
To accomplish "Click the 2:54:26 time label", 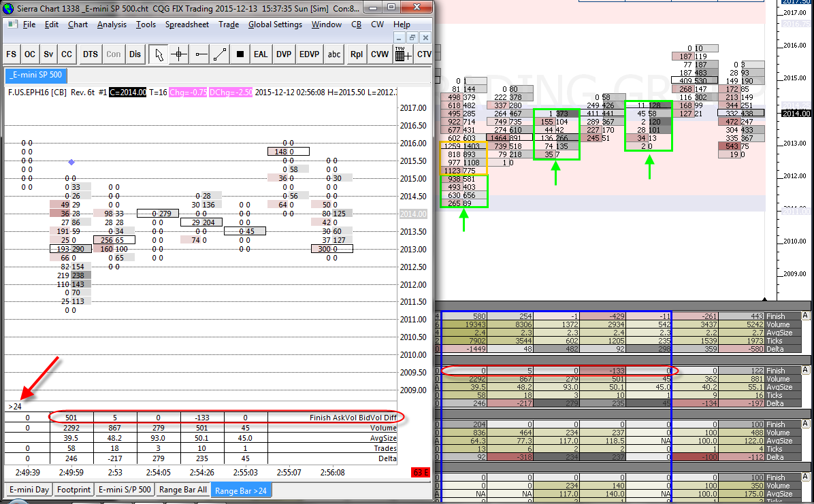I will [202, 472].
